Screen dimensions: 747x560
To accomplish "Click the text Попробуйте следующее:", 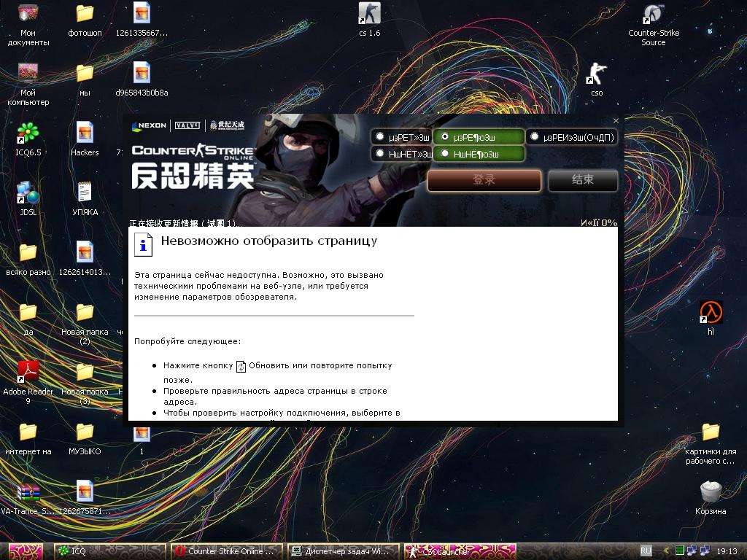I will point(187,341).
